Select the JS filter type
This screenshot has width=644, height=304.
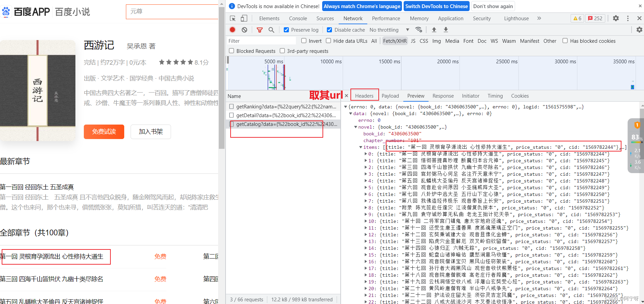coord(413,41)
